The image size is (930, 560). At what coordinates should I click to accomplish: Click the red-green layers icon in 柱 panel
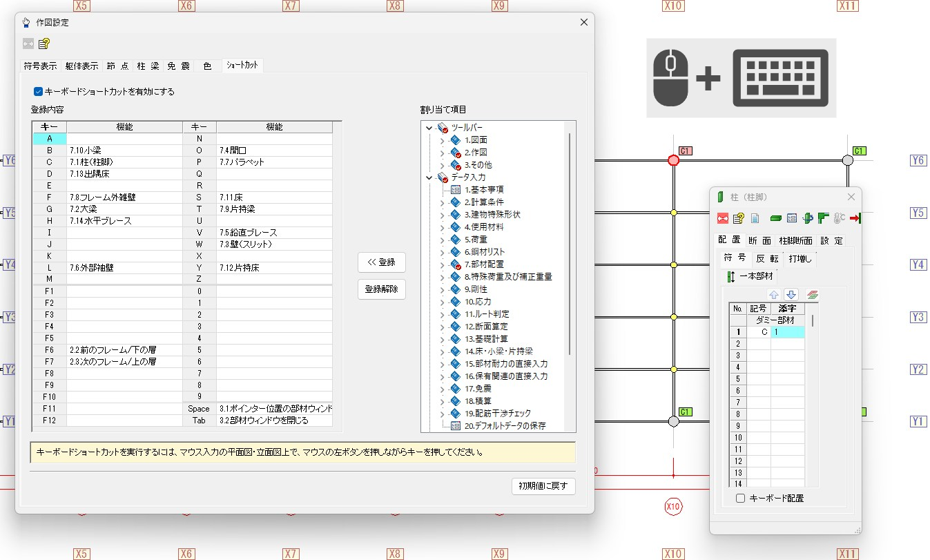pyautogui.click(x=812, y=295)
